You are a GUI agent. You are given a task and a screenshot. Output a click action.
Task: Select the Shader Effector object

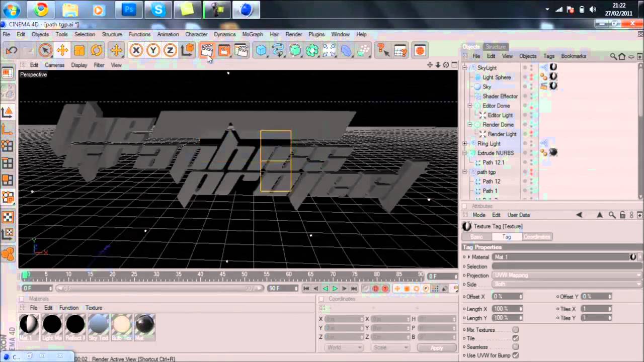click(x=500, y=96)
